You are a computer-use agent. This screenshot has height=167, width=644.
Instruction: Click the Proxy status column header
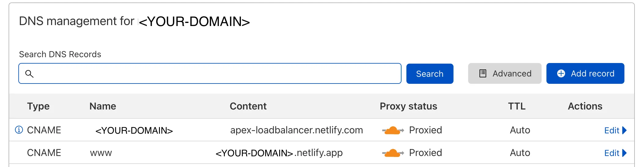tap(408, 106)
